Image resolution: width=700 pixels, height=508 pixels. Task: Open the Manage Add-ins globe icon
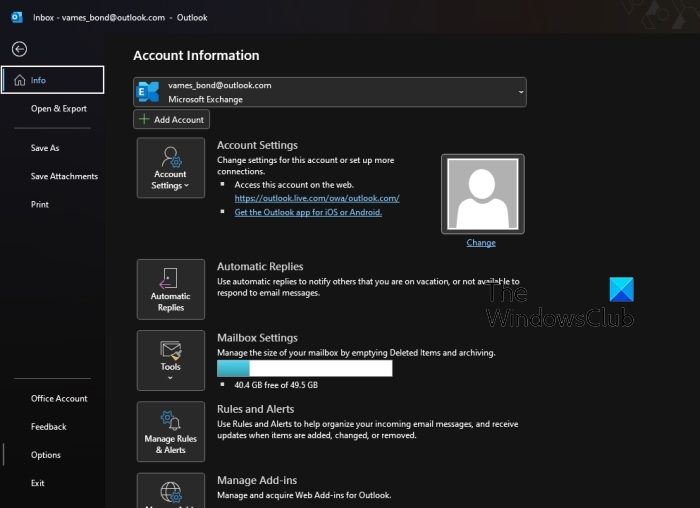pyautogui.click(x=170, y=491)
